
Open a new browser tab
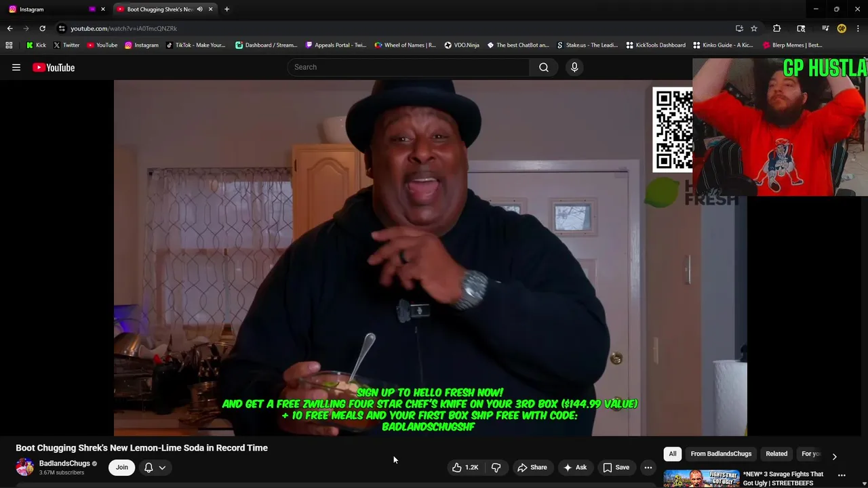[x=226, y=9]
